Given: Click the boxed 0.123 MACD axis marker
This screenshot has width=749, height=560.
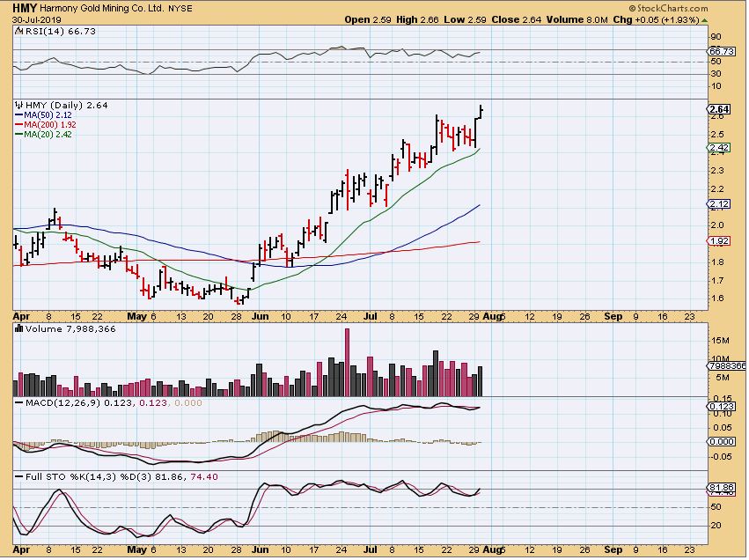Looking at the screenshot, I should tap(722, 407).
